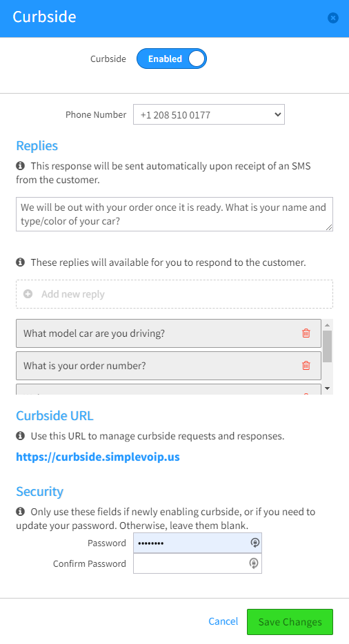Click the info icon beside the available replies note
The width and height of the screenshot is (349, 644).
tap(20, 262)
